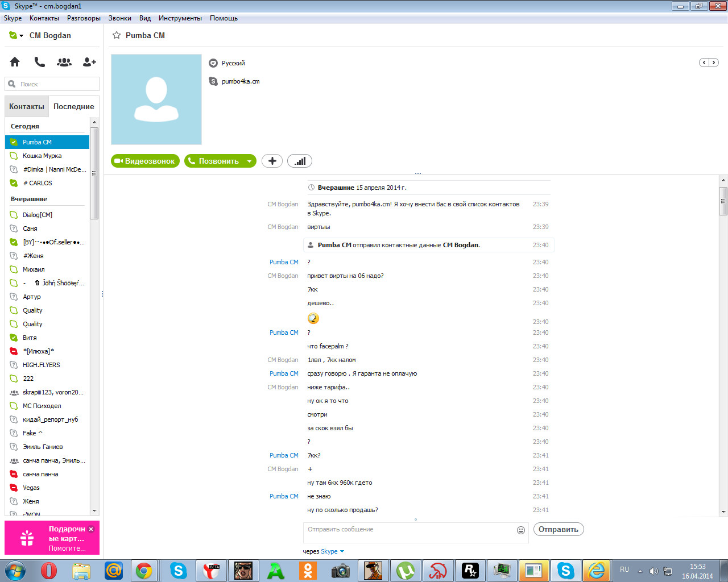Click status icon next to # CARLOS
728x582 pixels.
(14, 183)
